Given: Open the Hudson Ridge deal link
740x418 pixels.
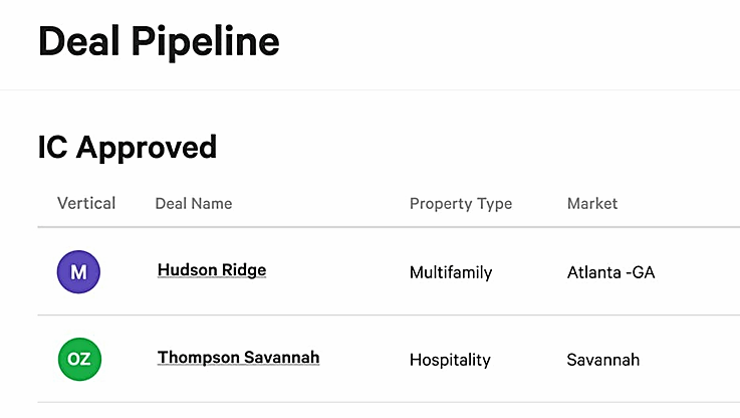Looking at the screenshot, I should (x=212, y=270).
